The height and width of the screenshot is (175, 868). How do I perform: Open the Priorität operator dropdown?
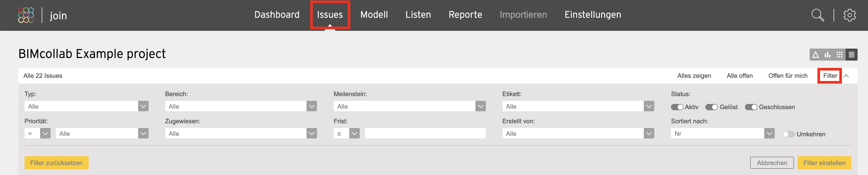click(x=37, y=133)
